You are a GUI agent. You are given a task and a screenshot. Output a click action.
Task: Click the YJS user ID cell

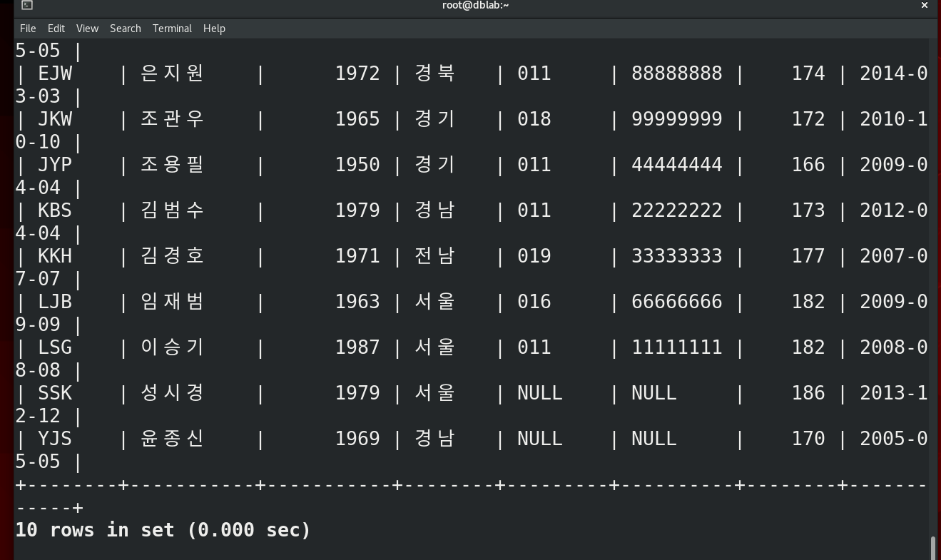55,439
